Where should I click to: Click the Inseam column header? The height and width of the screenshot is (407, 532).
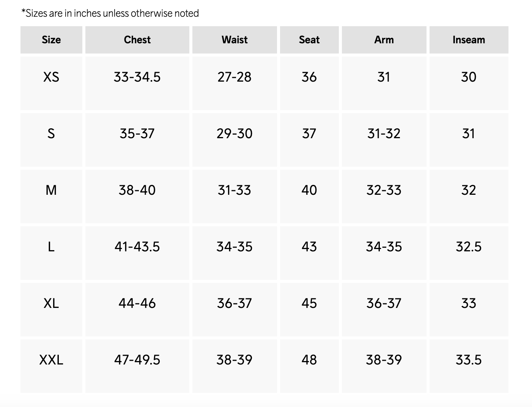(x=469, y=40)
